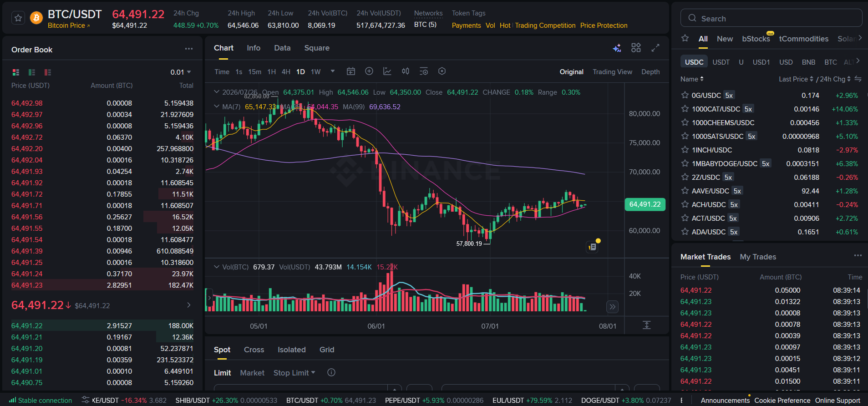868x406 pixels.
Task: Click the ticker bar settings icon near Stable connection
Action: (85, 400)
